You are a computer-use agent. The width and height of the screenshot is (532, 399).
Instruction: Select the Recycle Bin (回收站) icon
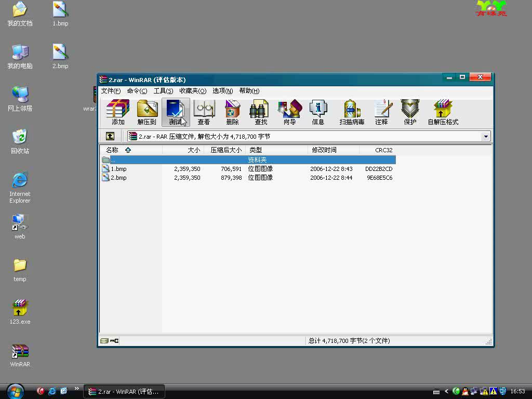(x=20, y=142)
